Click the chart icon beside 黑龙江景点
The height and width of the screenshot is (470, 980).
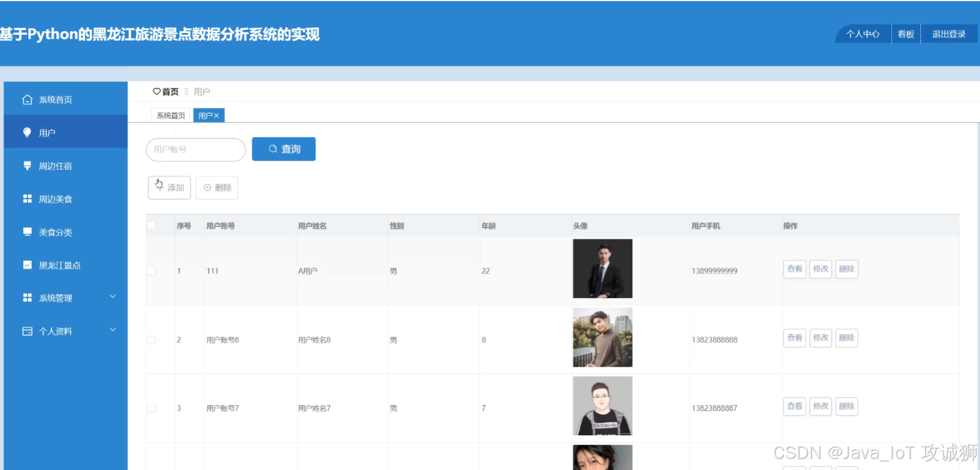27,265
